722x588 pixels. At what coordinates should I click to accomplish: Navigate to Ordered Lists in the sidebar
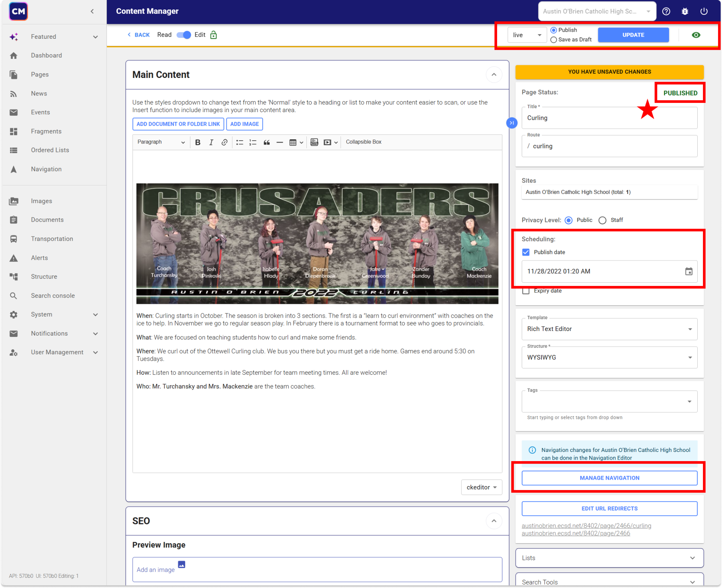pyautogui.click(x=50, y=150)
